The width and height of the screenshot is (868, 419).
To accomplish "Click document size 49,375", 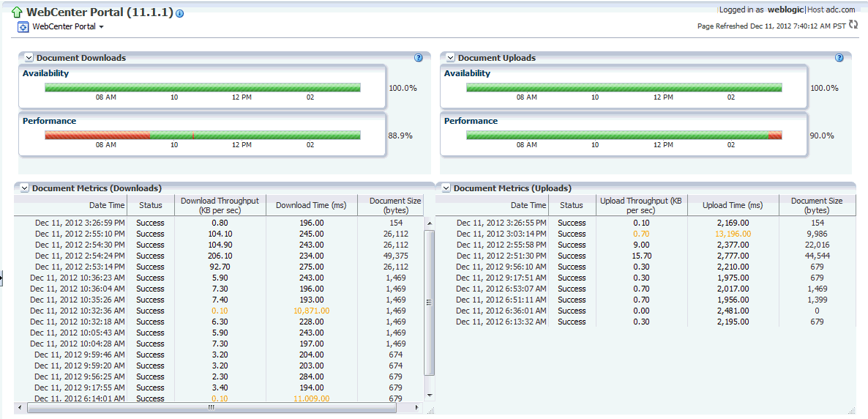I will [395, 256].
